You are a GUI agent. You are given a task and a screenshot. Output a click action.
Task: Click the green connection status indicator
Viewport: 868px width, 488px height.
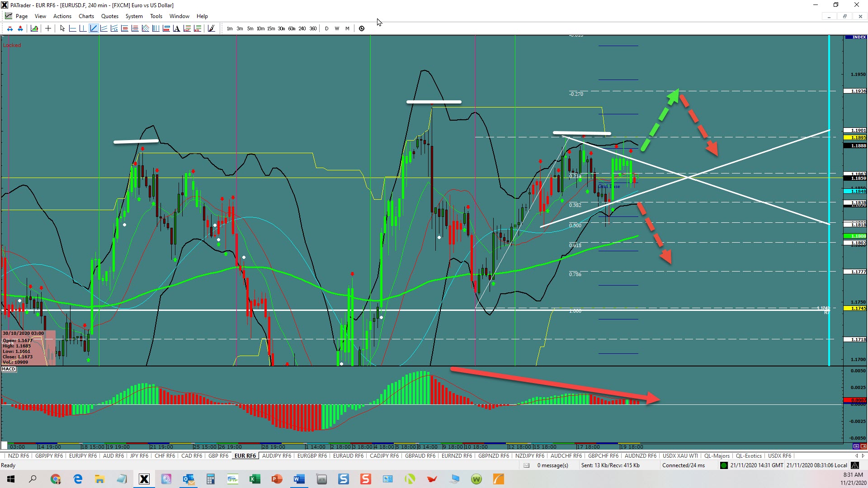[724, 465]
